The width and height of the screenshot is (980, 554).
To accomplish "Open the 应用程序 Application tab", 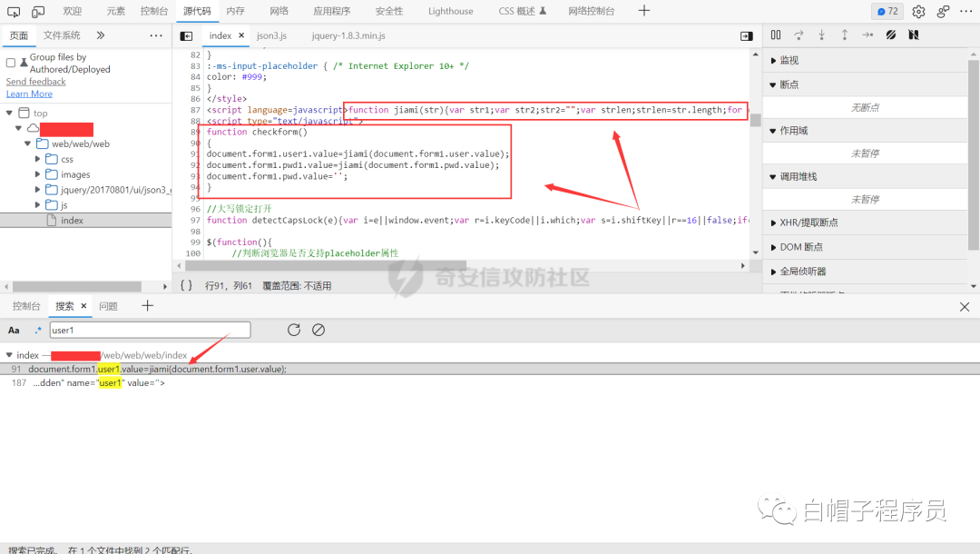I will 332,11.
